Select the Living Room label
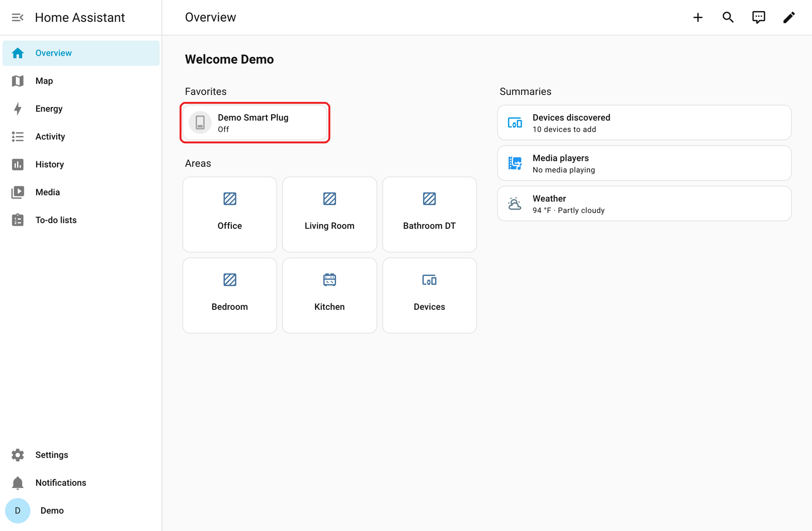The image size is (812, 531). [330, 226]
